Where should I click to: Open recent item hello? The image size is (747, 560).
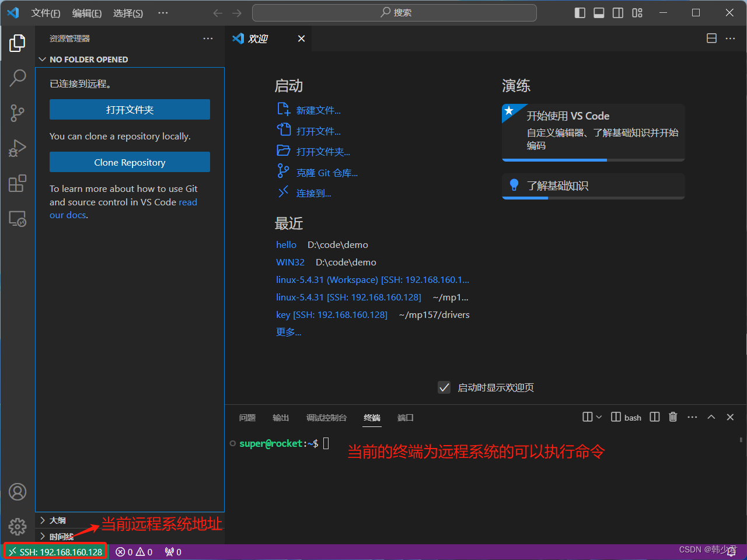(286, 244)
